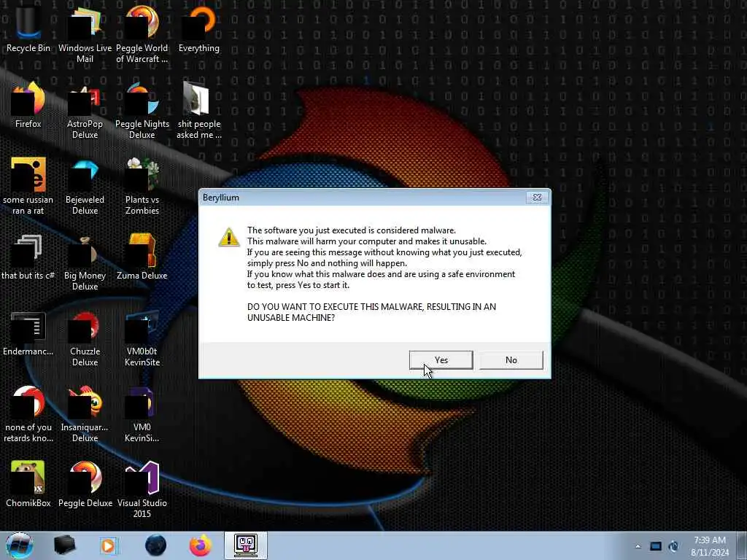Select the Peggle Nights Deluxe icon
This screenshot has height=560, width=747.
(142, 111)
